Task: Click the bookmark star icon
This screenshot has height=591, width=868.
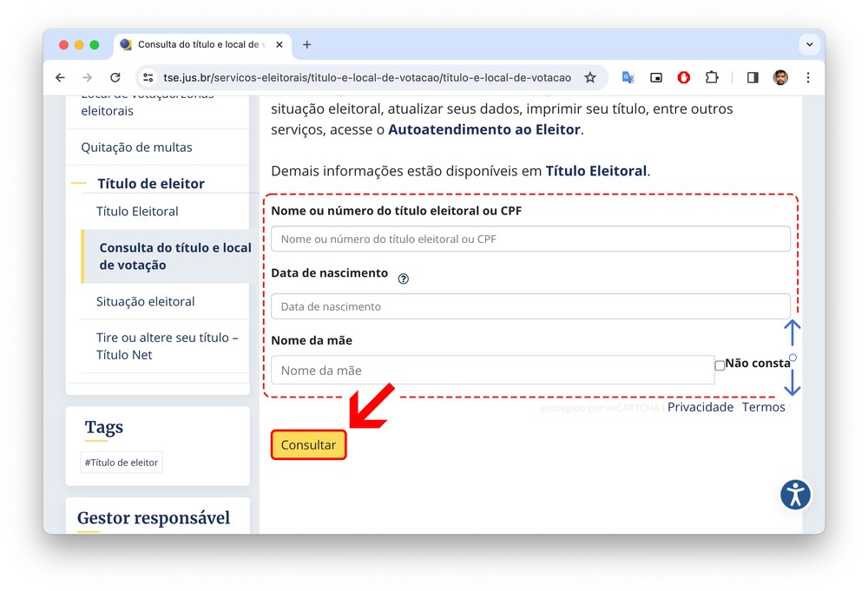Action: (590, 78)
